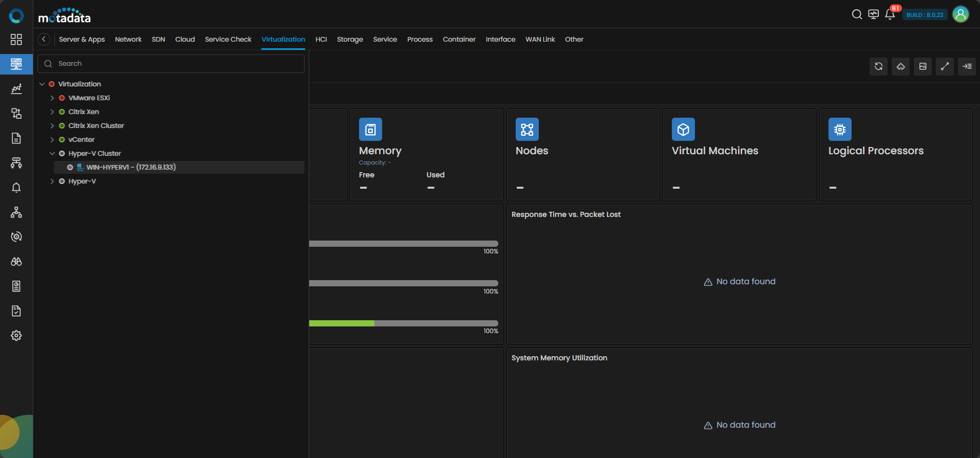980x458 pixels.
Task: Click the Search input field
Action: tap(175, 64)
